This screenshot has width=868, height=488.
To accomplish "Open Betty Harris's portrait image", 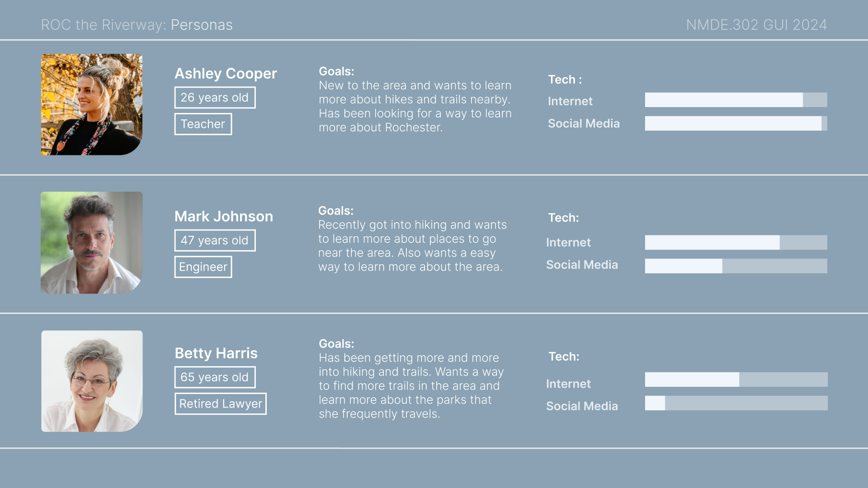I will (92, 381).
